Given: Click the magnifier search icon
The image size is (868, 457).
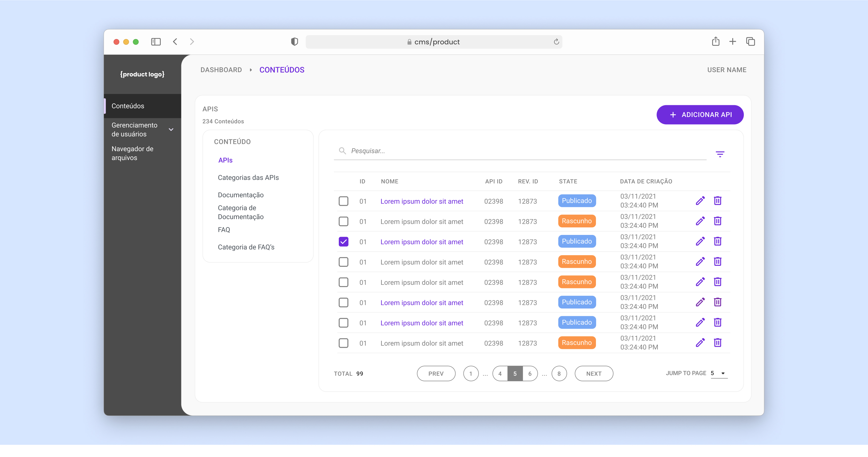Looking at the screenshot, I should (x=342, y=151).
